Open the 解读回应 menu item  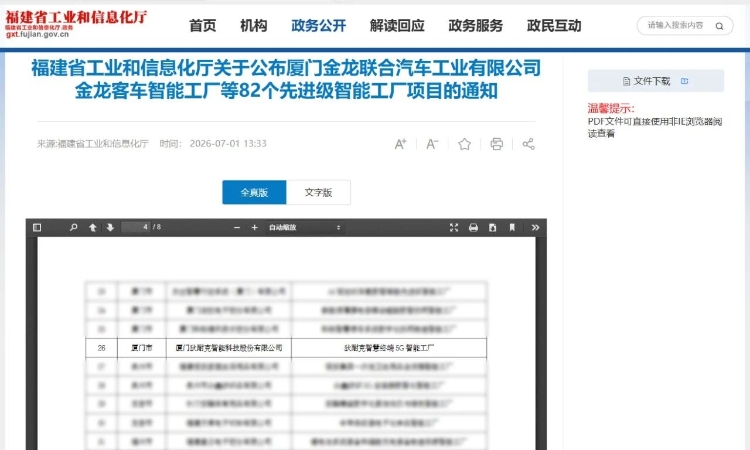coord(397,26)
